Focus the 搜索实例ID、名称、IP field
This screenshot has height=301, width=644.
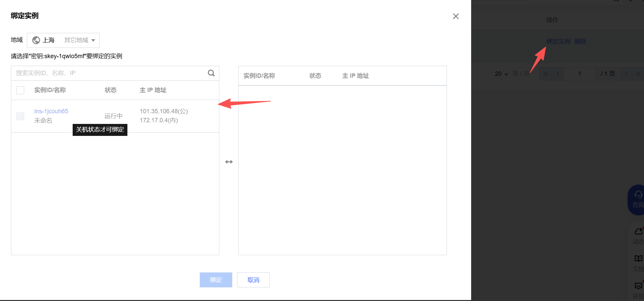[x=109, y=73]
